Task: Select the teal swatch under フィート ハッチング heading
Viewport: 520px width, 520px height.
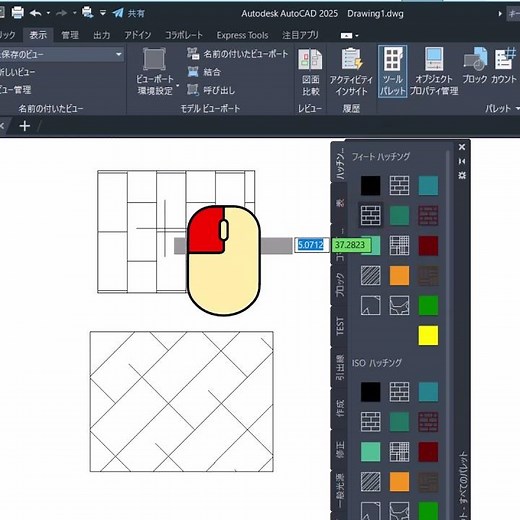Action: [428, 185]
